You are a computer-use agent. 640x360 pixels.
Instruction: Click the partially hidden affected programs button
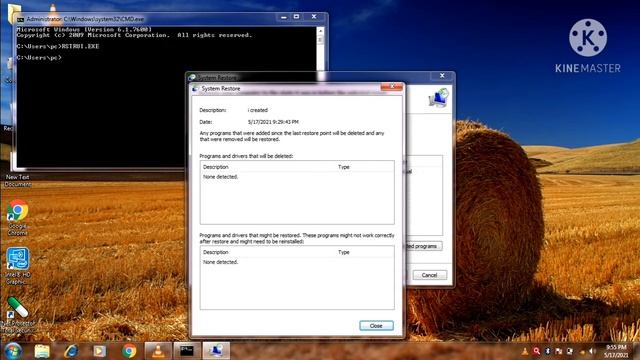(x=423, y=246)
